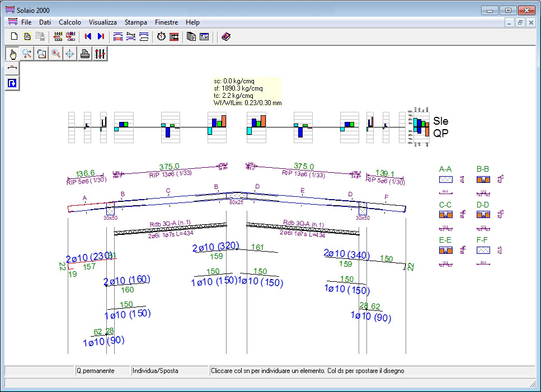
Task: Click the window chart icon
Action: (x=204, y=36)
